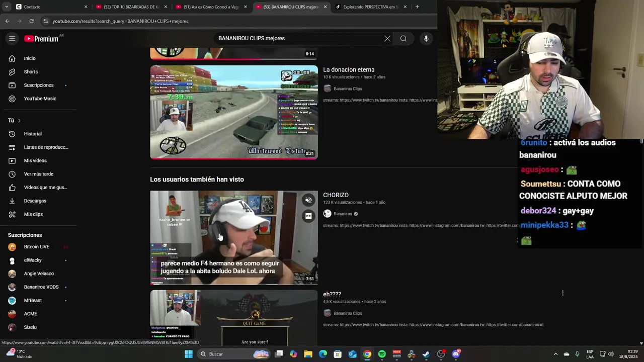Viewport: 644px width, 362px height.
Task: View site information icon in address bar
Action: [x=46, y=21]
